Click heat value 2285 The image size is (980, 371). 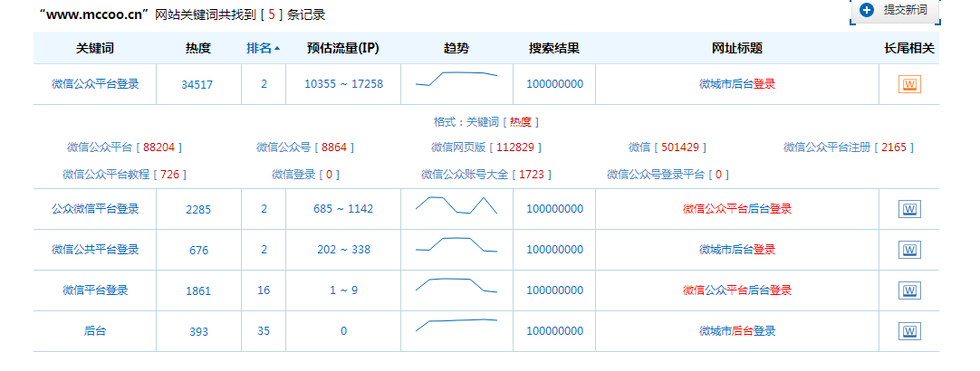[198, 210]
